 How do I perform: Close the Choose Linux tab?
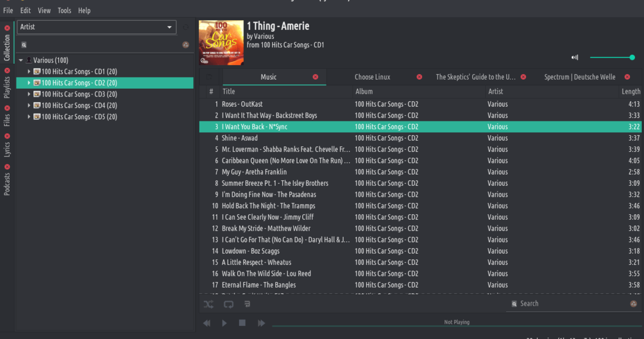(x=419, y=77)
